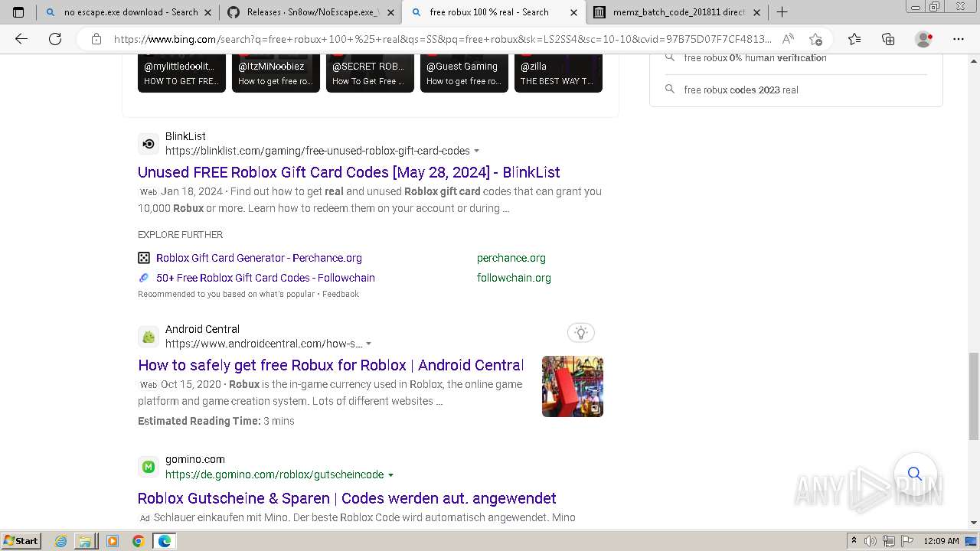
Task: Open Collections panel
Action: pos(888,39)
